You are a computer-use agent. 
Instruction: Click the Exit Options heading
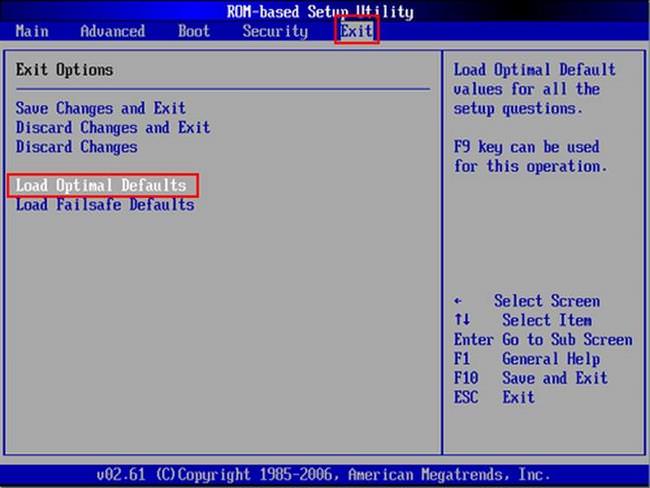tap(64, 70)
